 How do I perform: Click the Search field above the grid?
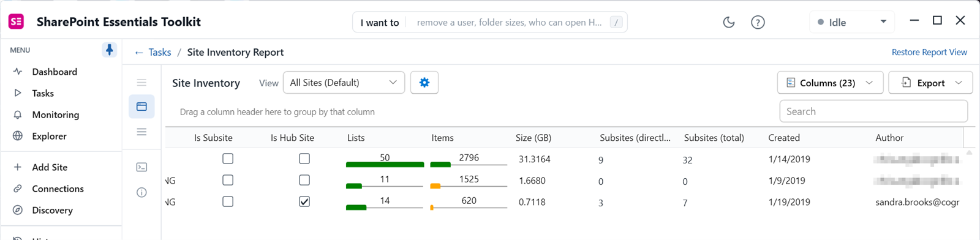[x=873, y=111]
